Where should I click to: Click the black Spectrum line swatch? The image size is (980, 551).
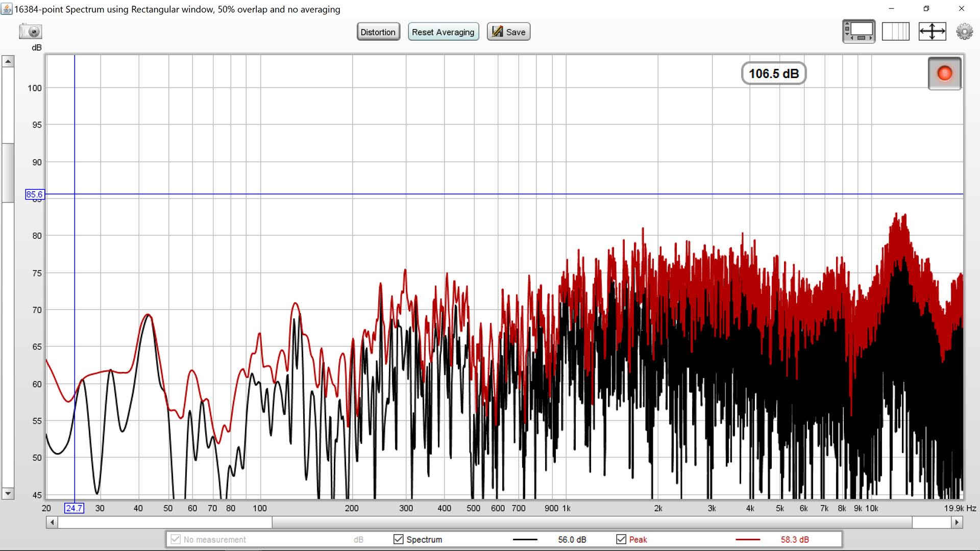click(x=525, y=539)
